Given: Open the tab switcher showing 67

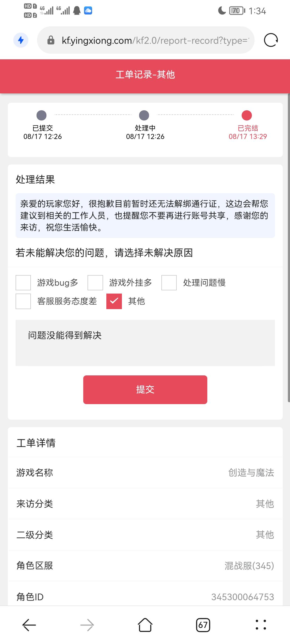Looking at the screenshot, I should coord(203,625).
